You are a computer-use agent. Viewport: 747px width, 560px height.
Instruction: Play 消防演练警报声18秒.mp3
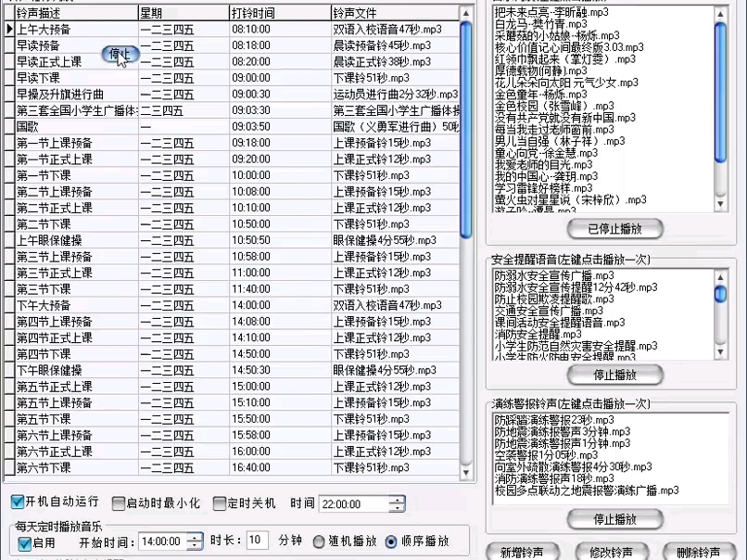[x=554, y=478]
